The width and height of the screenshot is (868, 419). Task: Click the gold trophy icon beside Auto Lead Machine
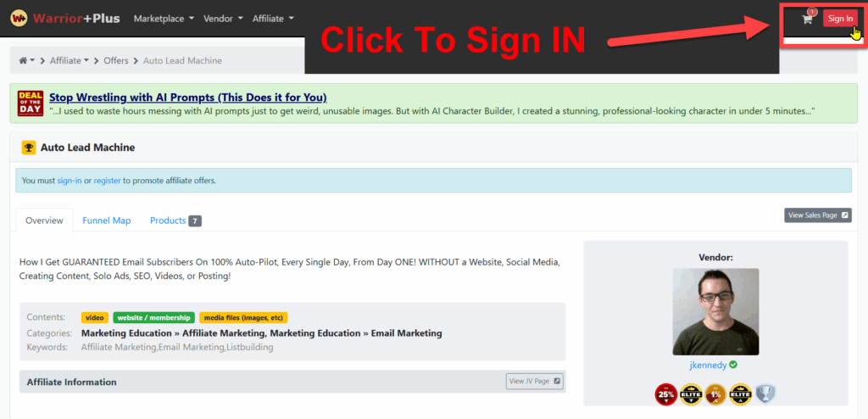tap(29, 148)
